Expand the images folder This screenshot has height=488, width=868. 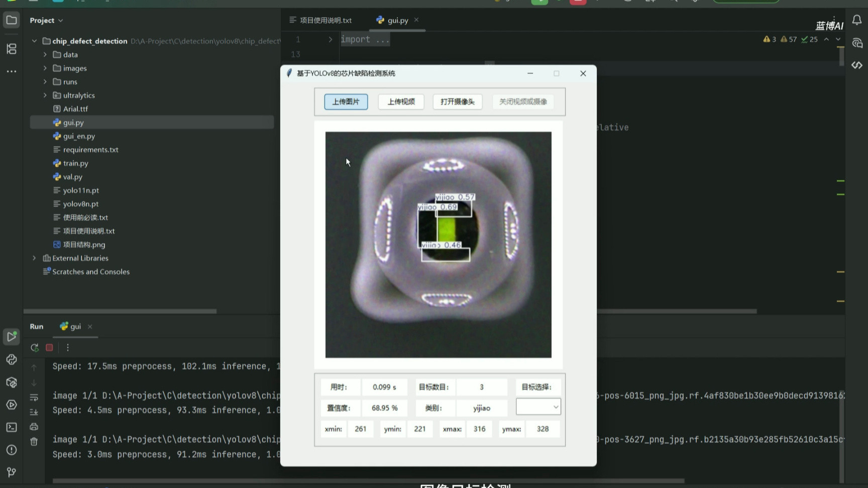pos(45,68)
